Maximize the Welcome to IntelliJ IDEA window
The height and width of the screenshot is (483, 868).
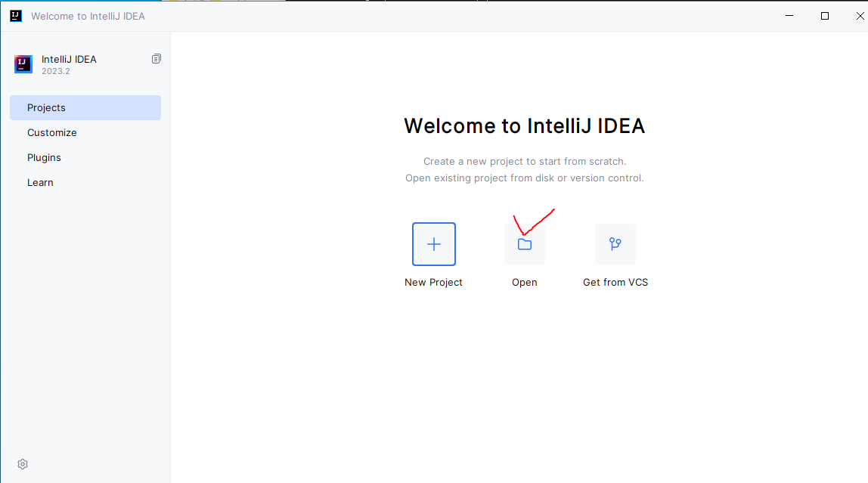[825, 16]
